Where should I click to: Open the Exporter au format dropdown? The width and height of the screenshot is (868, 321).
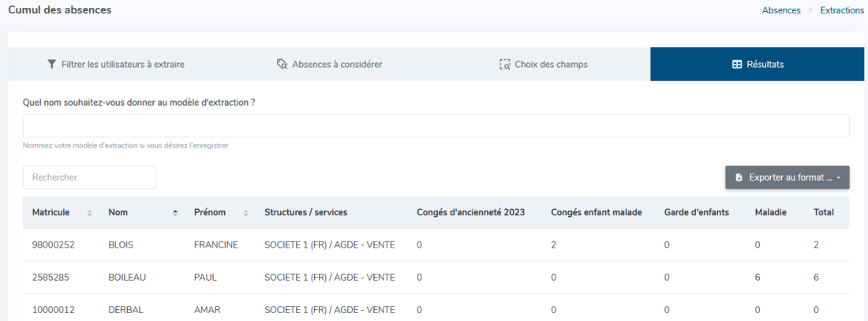coord(788,177)
